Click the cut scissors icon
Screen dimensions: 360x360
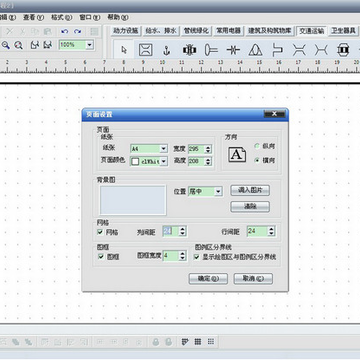tap(22, 31)
